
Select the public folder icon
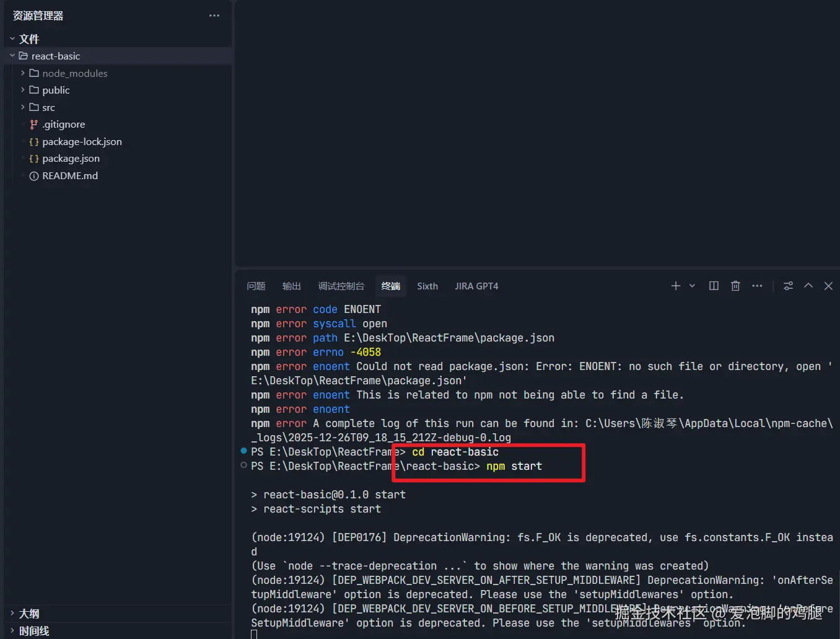click(34, 90)
